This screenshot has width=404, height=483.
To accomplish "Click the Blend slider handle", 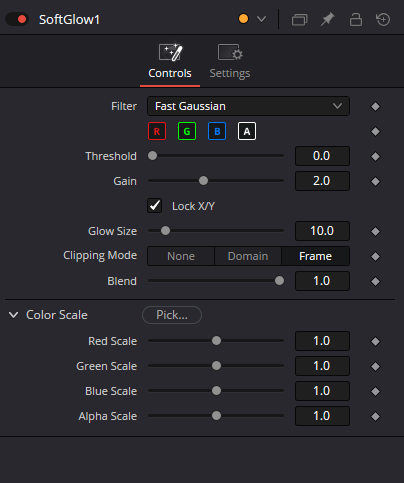I will pyautogui.click(x=279, y=280).
